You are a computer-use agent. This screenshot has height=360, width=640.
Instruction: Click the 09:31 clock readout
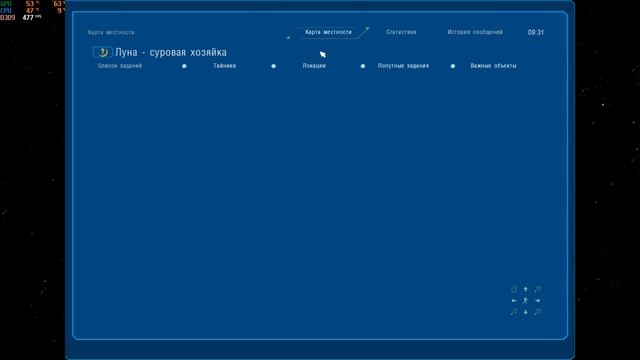tap(536, 32)
